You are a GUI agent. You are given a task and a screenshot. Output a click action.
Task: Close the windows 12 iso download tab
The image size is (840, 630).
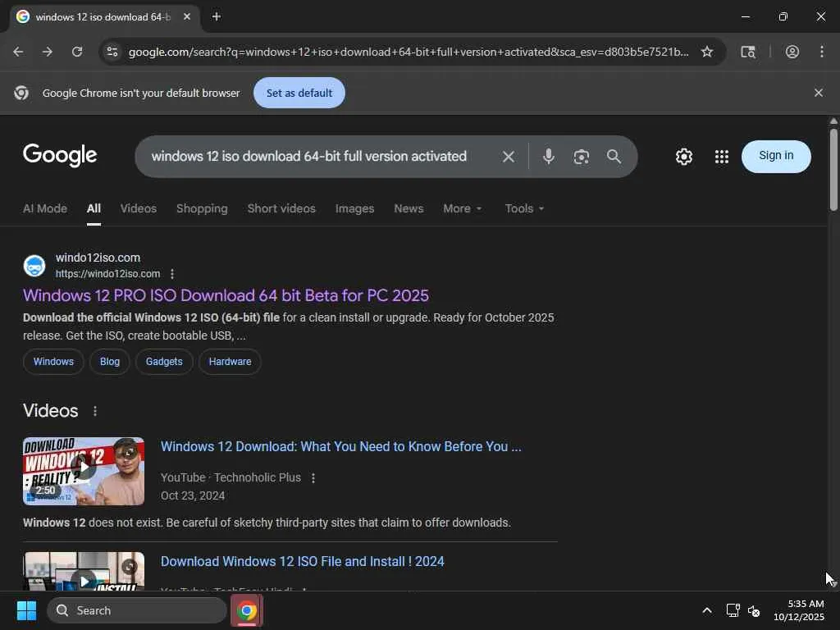pos(187,16)
